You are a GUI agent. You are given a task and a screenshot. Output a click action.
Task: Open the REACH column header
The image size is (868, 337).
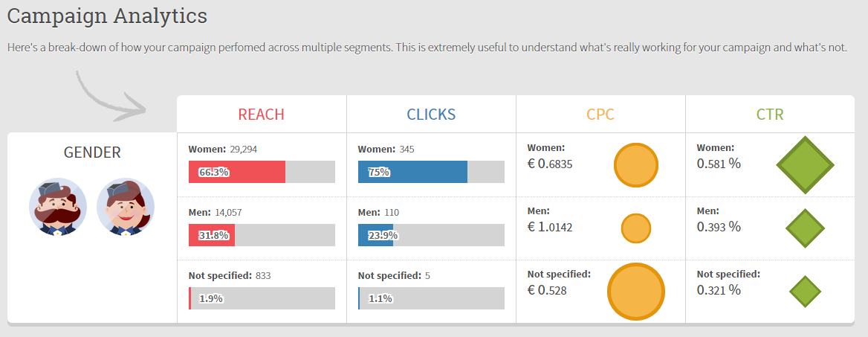pos(262,114)
